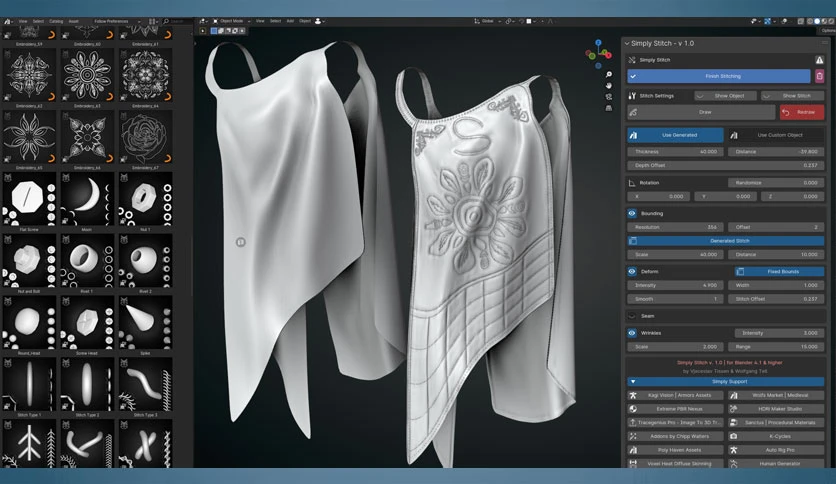836x484 pixels.
Task: Enable solid viewport shading sphere icon
Action: tap(817, 21)
